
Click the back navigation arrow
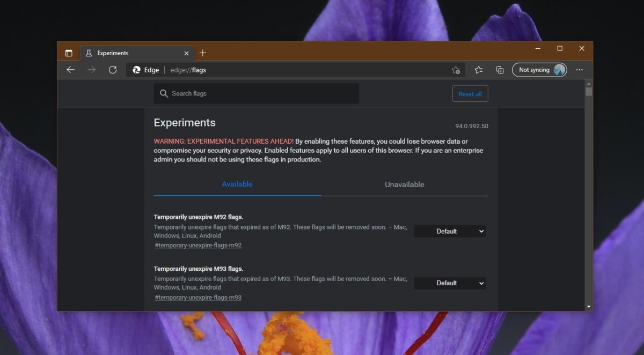tap(70, 70)
